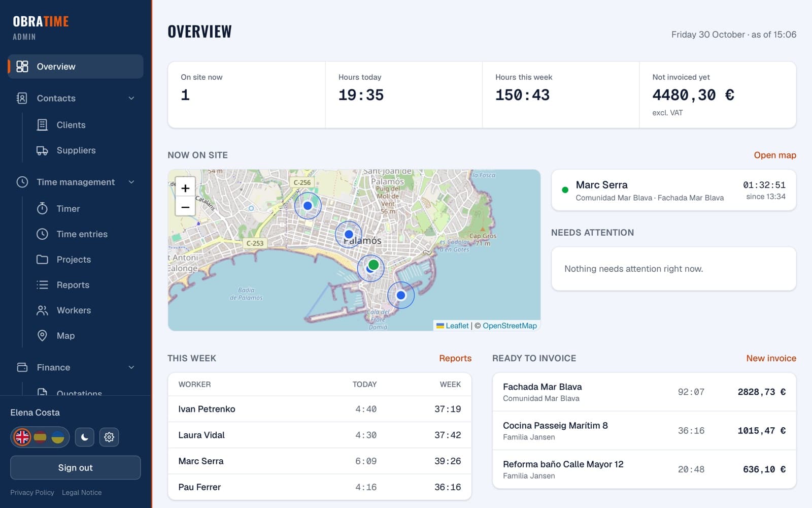Click the Finance wallet icon
Viewport: 812px width, 508px height.
point(22,367)
